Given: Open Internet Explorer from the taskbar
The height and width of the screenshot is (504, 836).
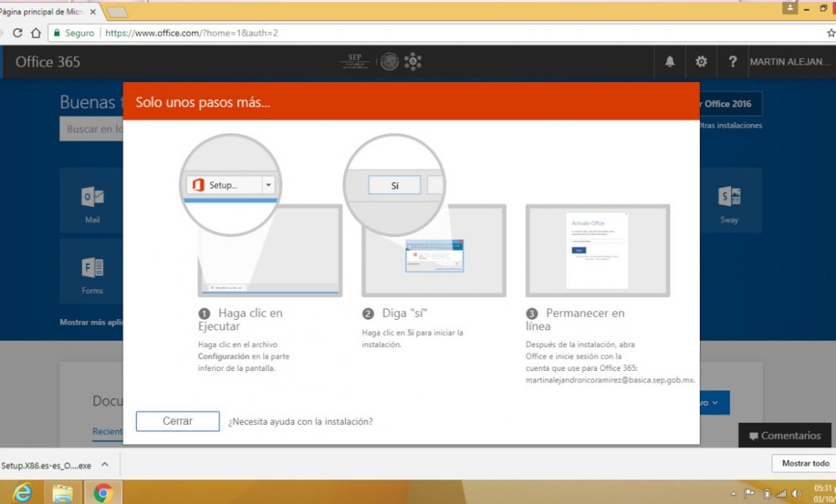Looking at the screenshot, I should pos(22,492).
